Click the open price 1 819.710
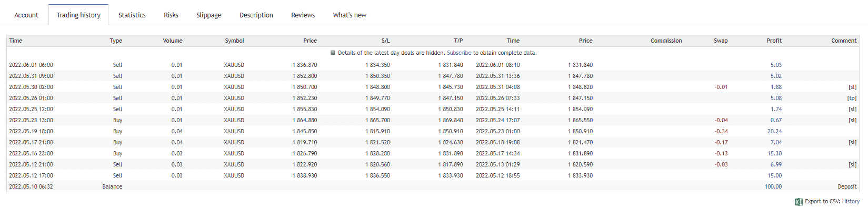The width and height of the screenshot is (868, 207). tap(305, 142)
